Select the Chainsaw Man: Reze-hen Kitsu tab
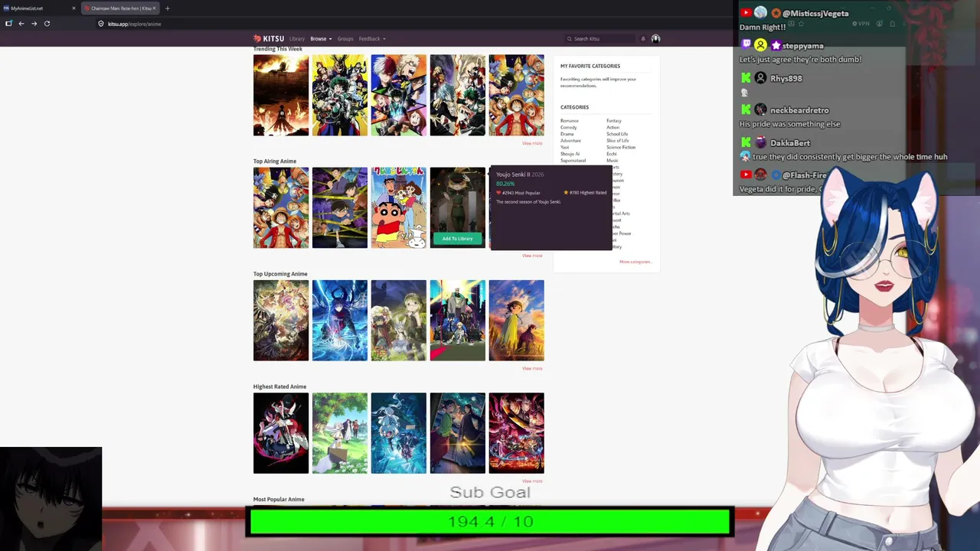This screenshot has width=980, height=551. pos(119,8)
